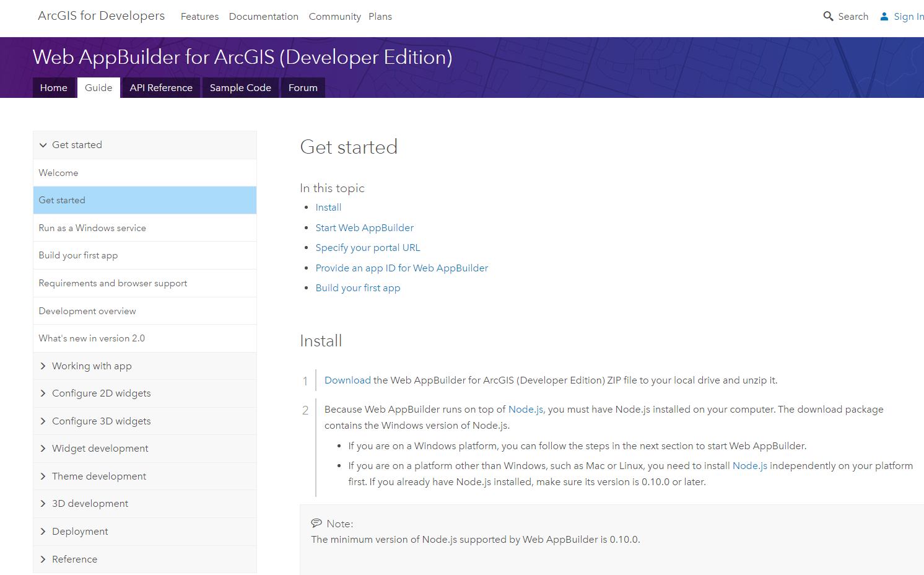Screen dimensions: 924x575
Task: Expand the Reference section
Action: 145,560
